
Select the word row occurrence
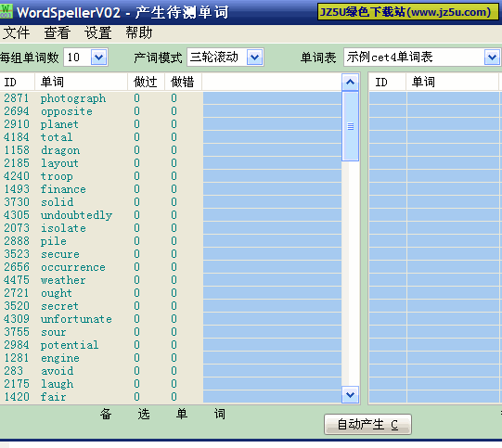click(x=171, y=267)
